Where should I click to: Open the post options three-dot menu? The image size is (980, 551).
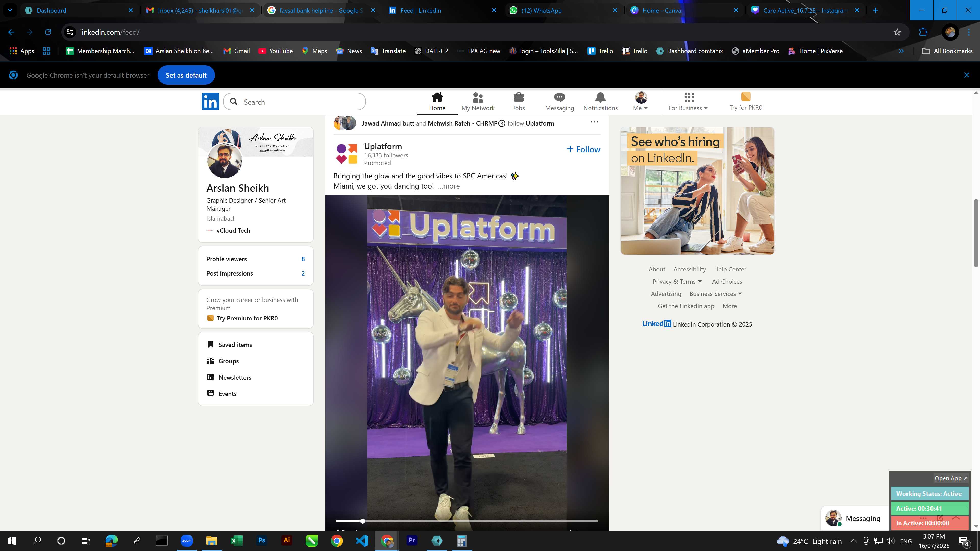point(594,122)
